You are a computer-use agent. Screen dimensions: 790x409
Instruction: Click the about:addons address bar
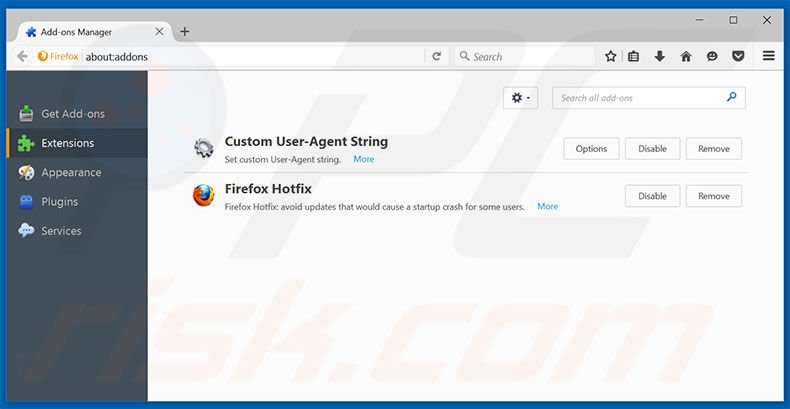tap(253, 57)
